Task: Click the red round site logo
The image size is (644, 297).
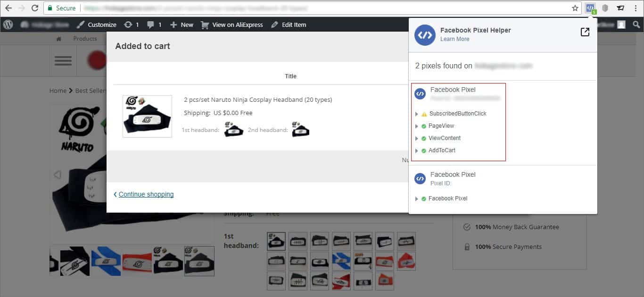Action: click(x=97, y=60)
